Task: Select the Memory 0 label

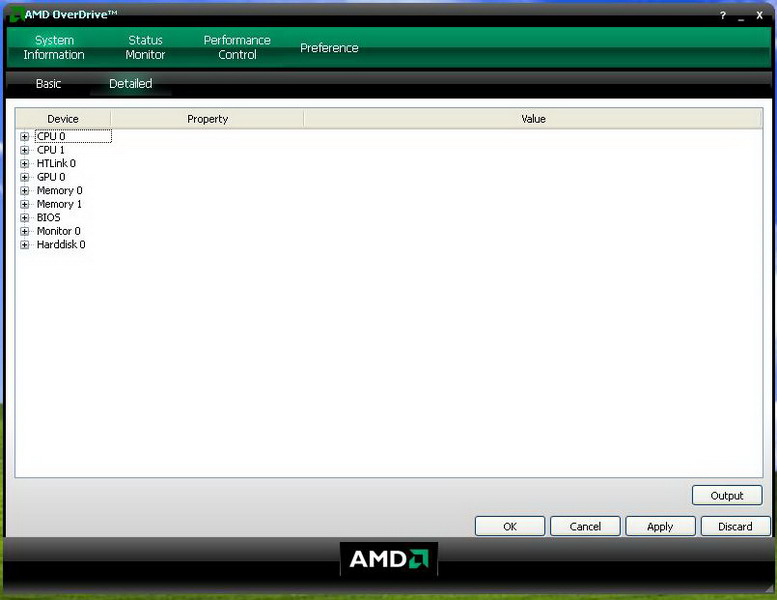Action: click(59, 191)
